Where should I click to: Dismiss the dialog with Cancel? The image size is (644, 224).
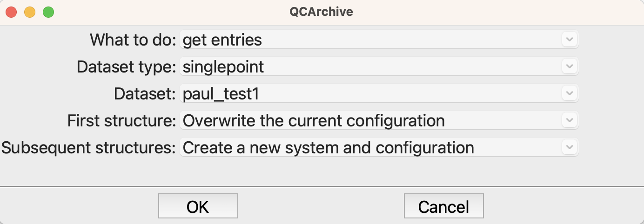coord(444,206)
